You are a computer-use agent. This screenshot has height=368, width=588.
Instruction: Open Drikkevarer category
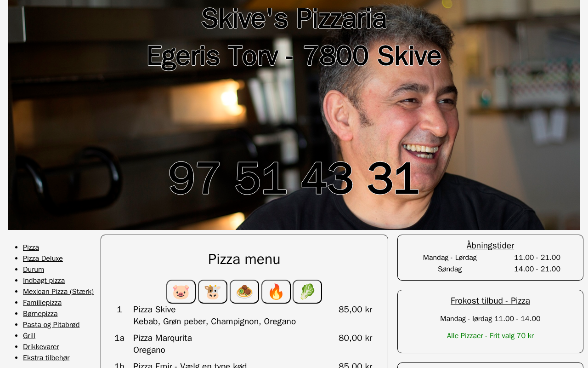tap(41, 347)
